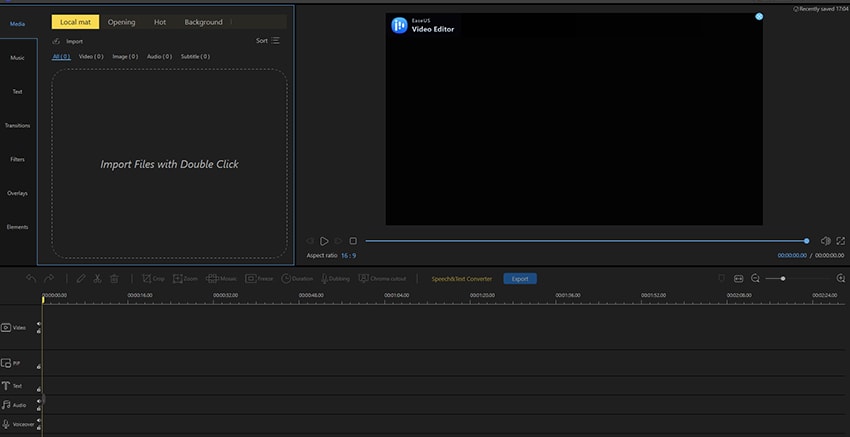Click the timeline marker flag icon
This screenshot has height=437, width=850.
click(x=722, y=278)
